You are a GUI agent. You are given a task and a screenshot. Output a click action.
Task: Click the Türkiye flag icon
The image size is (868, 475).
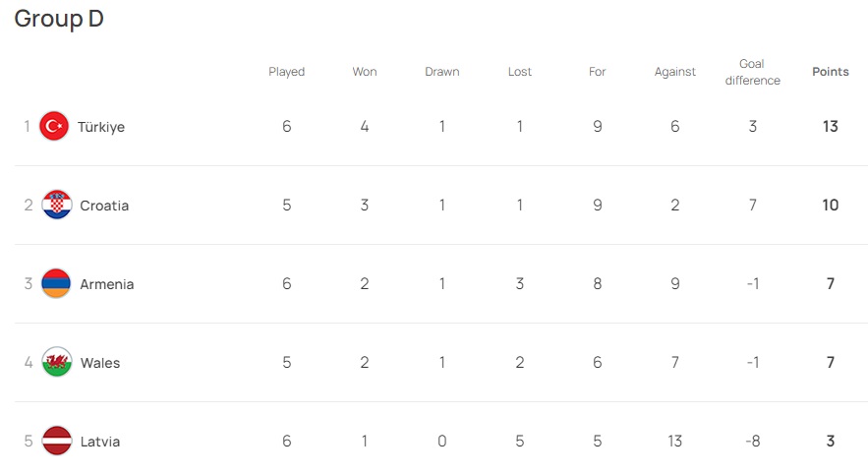pyautogui.click(x=53, y=126)
